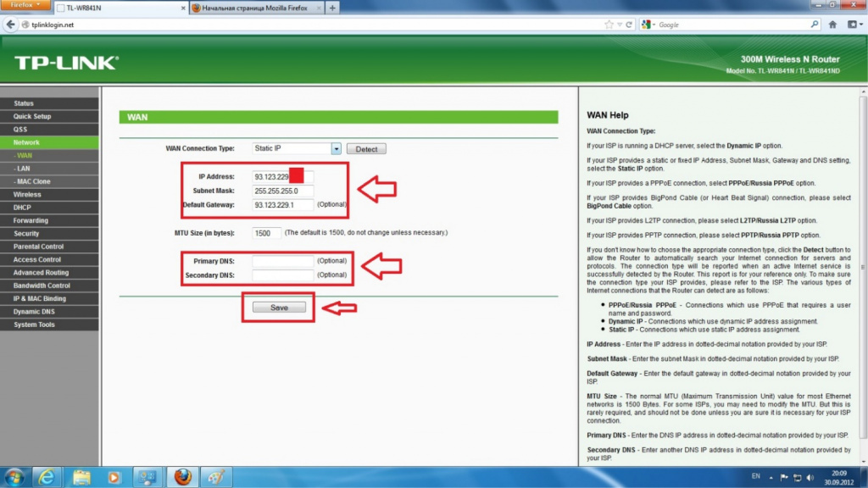Screen dimensions: 868x488
Task: Bookmark this page with the star icon
Action: (x=609, y=25)
